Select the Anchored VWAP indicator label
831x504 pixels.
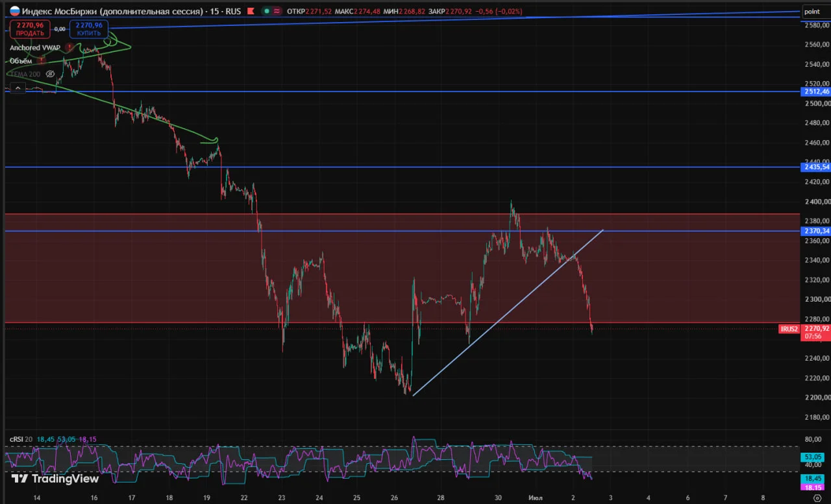[34, 47]
